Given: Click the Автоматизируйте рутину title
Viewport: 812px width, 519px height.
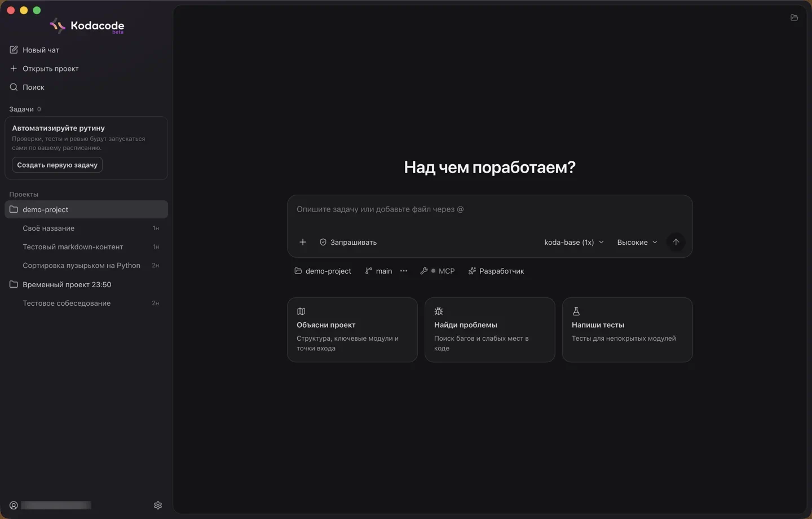Looking at the screenshot, I should (x=58, y=128).
